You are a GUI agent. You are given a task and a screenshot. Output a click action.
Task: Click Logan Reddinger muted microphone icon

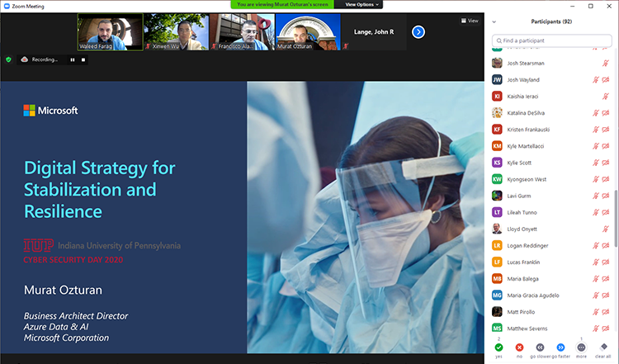coord(596,246)
